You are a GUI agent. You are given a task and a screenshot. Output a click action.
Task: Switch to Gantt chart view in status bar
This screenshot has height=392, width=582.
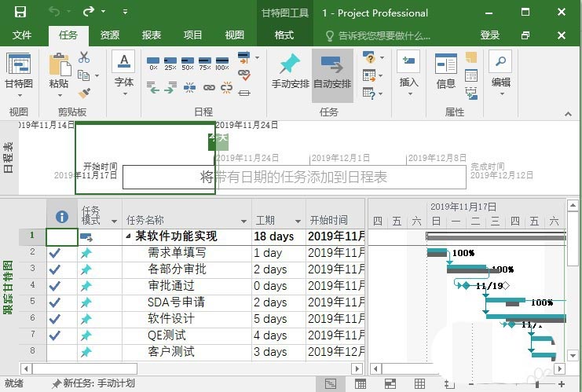330,384
